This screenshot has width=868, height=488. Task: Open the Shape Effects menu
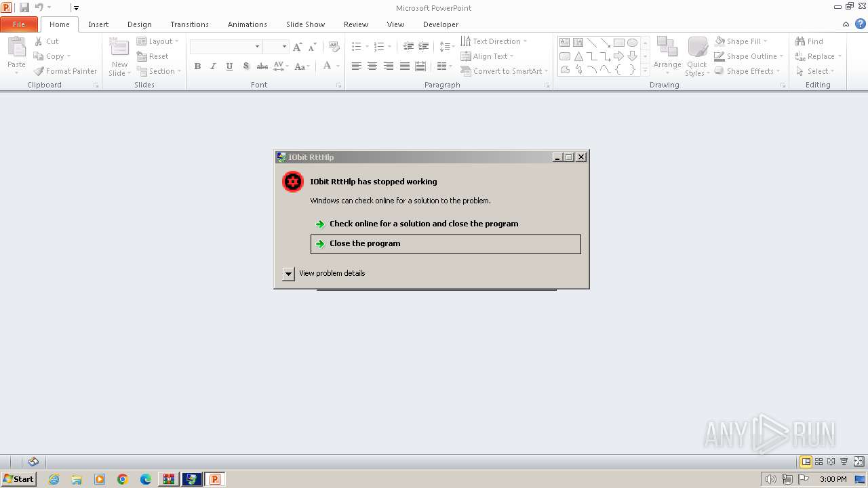tap(747, 71)
